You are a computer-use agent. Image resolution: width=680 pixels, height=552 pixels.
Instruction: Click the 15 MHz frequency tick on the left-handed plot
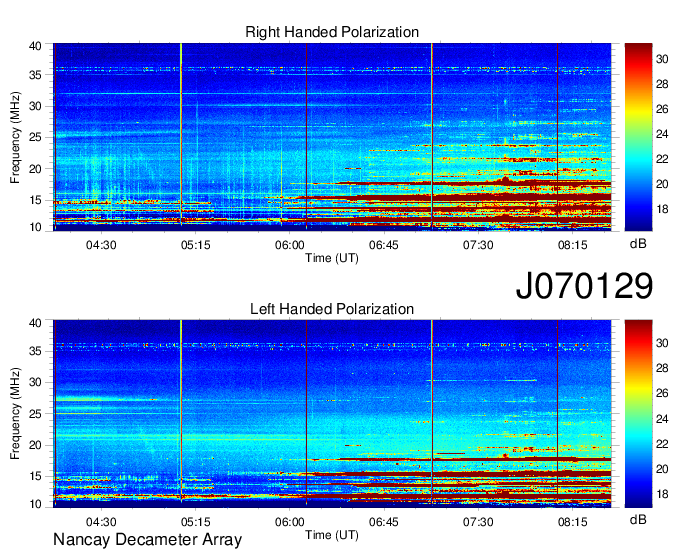coord(35,477)
